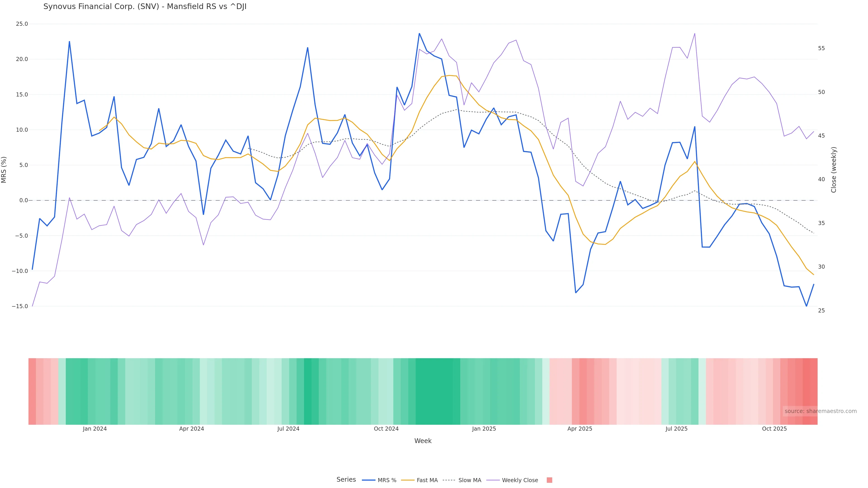Click the Apr 2025 x-axis label
This screenshot has width=868, height=488.
tap(580, 429)
